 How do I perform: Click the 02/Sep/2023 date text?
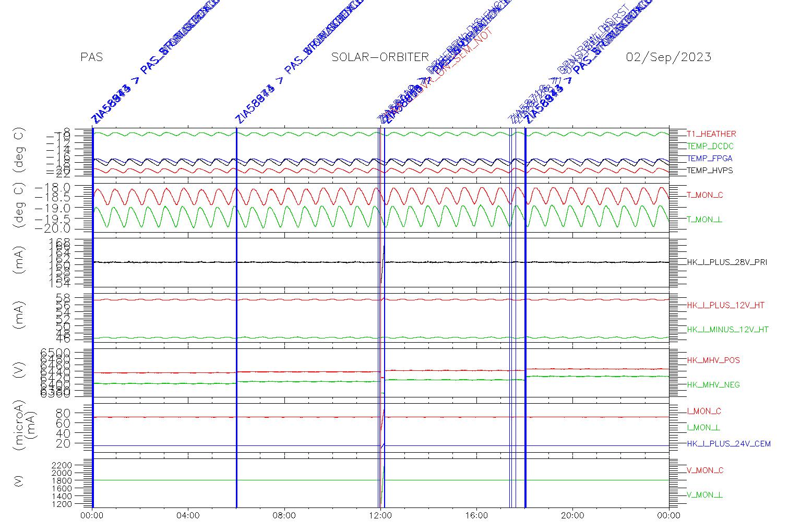(x=668, y=57)
